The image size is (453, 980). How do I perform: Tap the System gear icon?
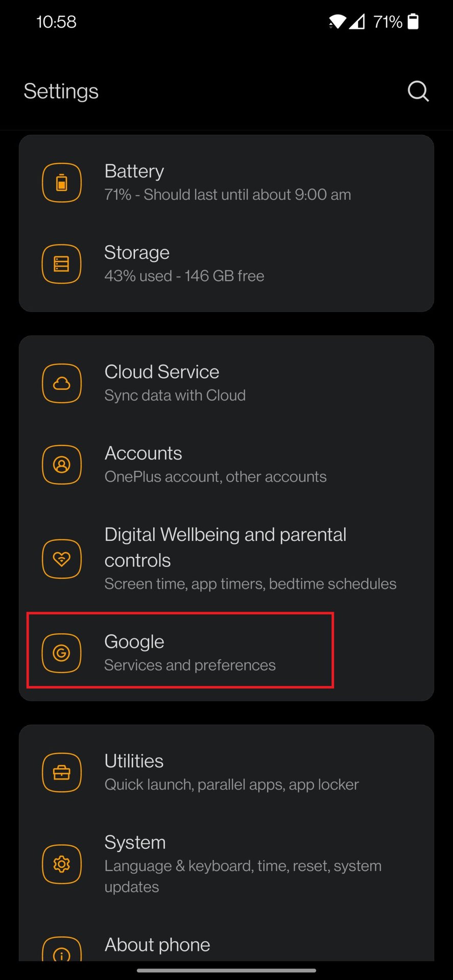pos(62,864)
